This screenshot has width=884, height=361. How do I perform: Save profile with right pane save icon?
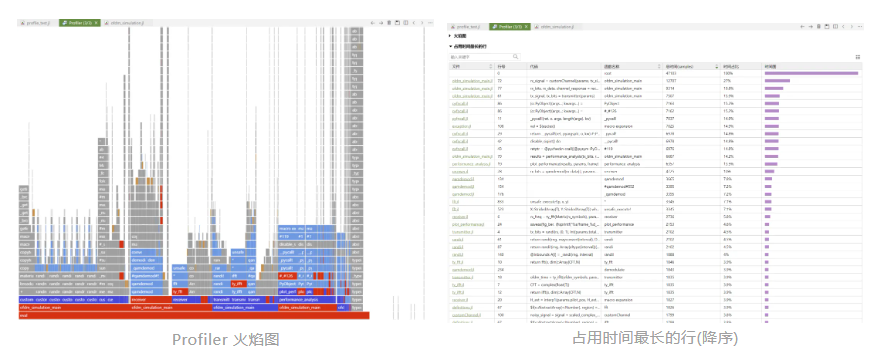827,27
